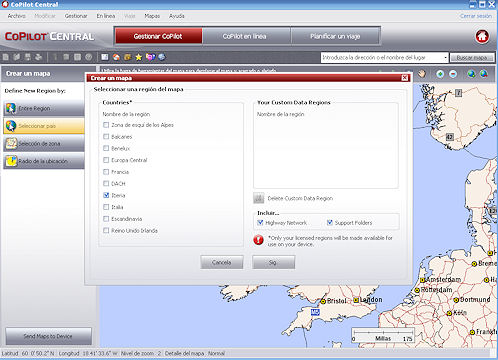498x360 pixels.
Task: Click the red home icon
Action: tap(482, 37)
